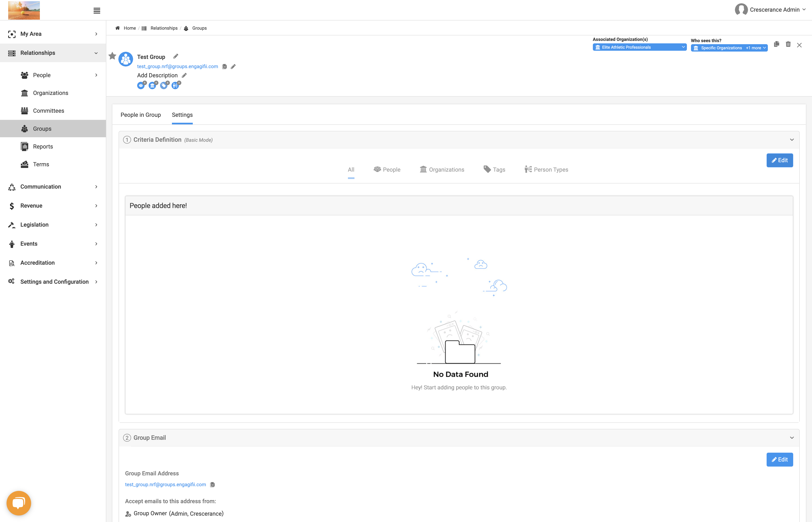Select the People criteria tab
The width and height of the screenshot is (812, 522).
[x=387, y=170]
